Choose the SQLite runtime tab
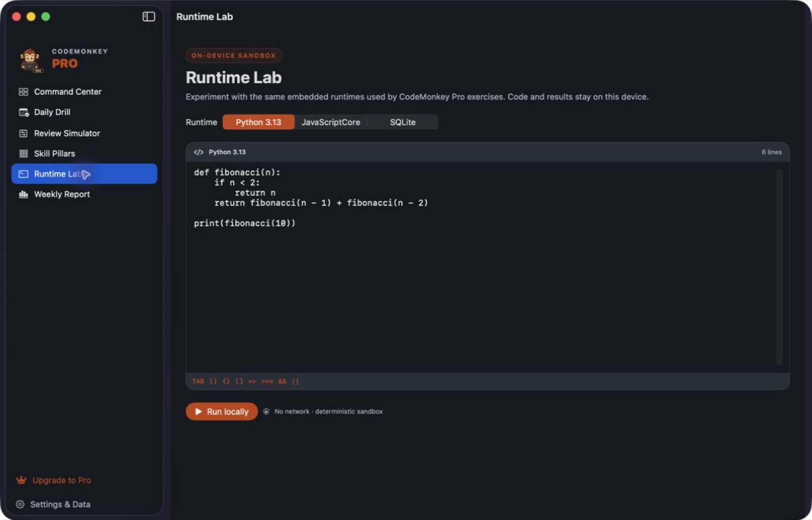This screenshot has width=812, height=520. click(403, 122)
